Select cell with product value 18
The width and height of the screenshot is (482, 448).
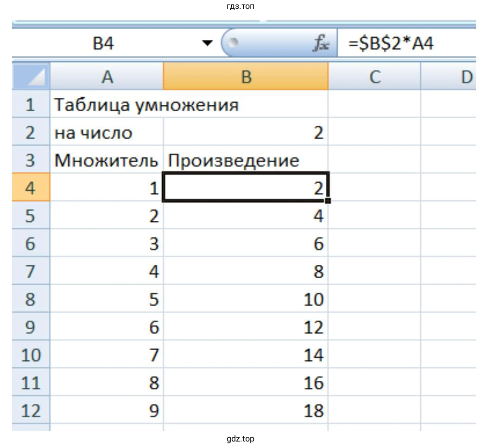[x=246, y=411]
